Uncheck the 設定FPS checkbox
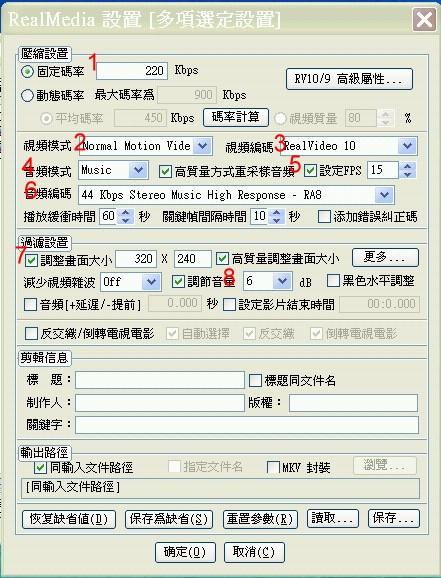 [x=310, y=170]
